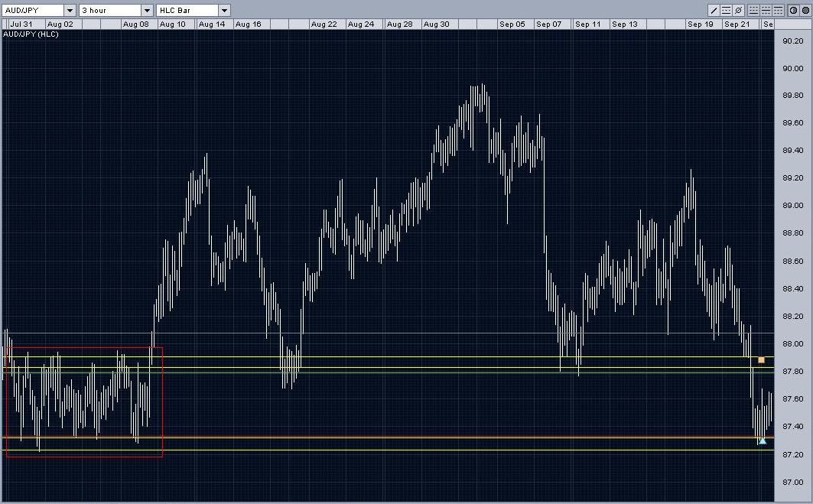Open the HLC Bar chart type dropdown
The image size is (813, 504).
pyautogui.click(x=224, y=11)
